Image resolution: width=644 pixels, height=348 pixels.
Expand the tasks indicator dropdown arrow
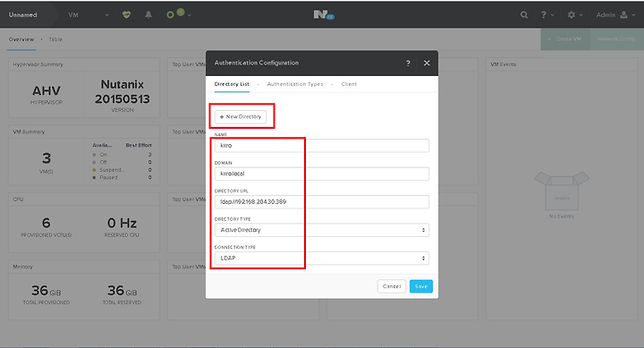pyautogui.click(x=189, y=15)
